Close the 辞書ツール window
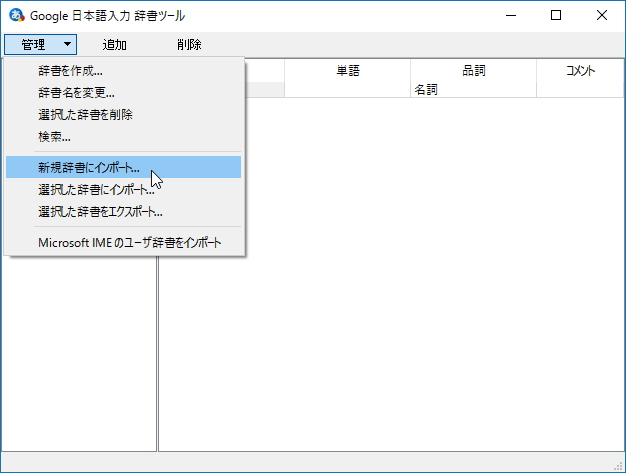Screen dimensions: 626x473 (602, 15)
